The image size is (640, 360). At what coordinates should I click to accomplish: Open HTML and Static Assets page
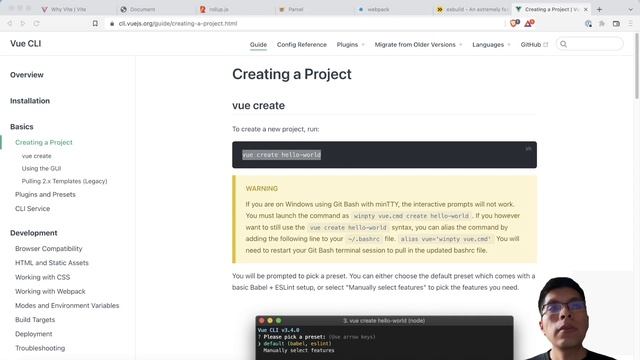(52, 263)
